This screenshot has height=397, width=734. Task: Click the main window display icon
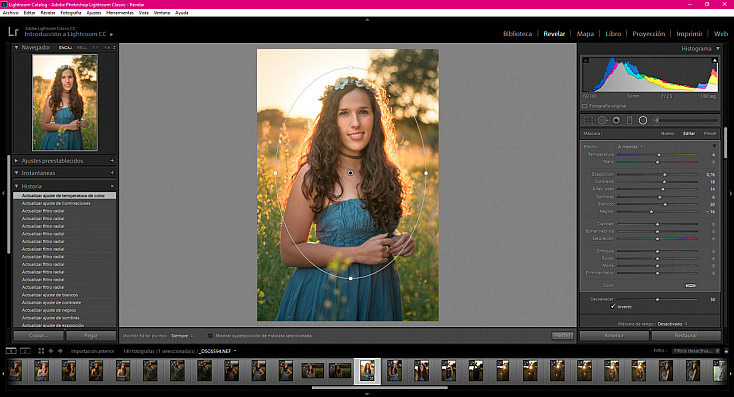(10, 351)
